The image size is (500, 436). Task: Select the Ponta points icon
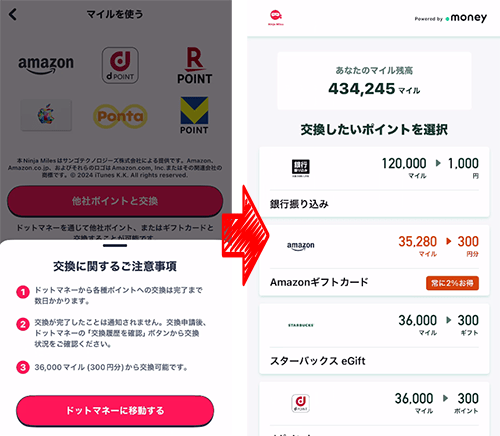click(120, 116)
